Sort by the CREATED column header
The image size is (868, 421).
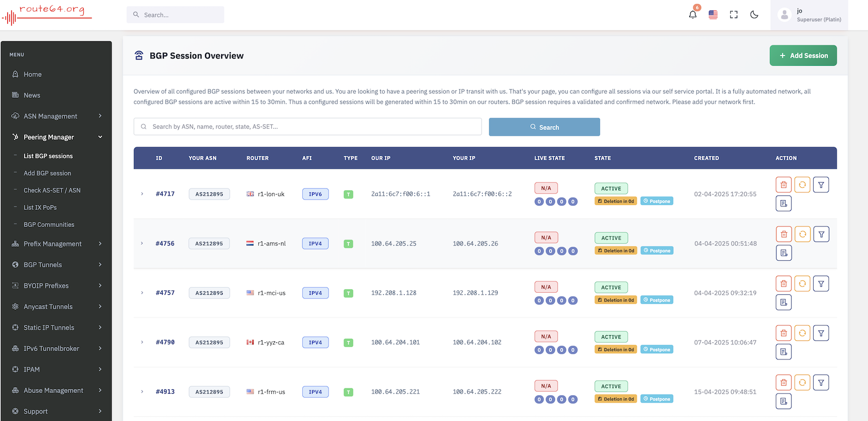point(706,158)
